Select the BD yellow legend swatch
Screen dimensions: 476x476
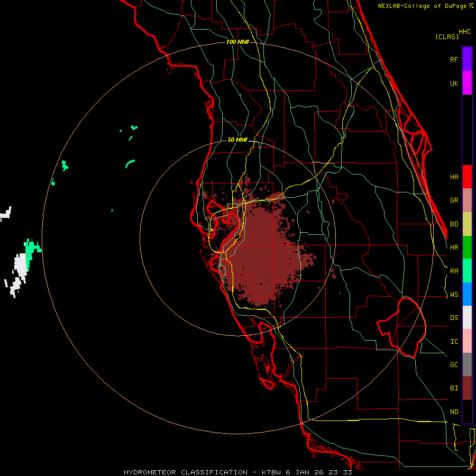point(467,224)
